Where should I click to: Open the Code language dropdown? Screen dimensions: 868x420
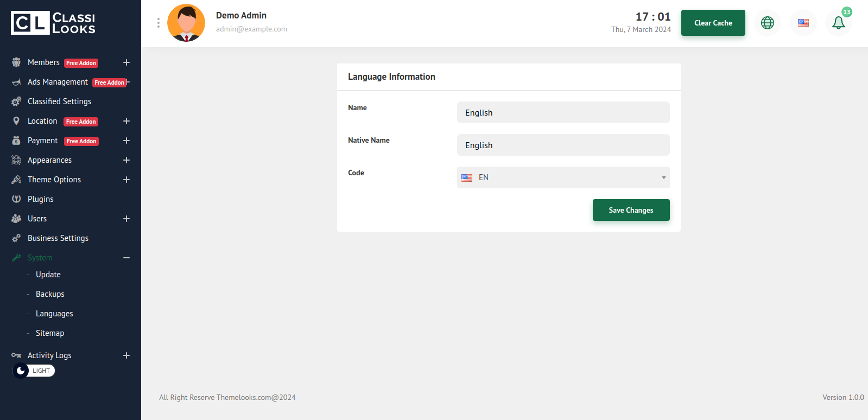(x=563, y=177)
